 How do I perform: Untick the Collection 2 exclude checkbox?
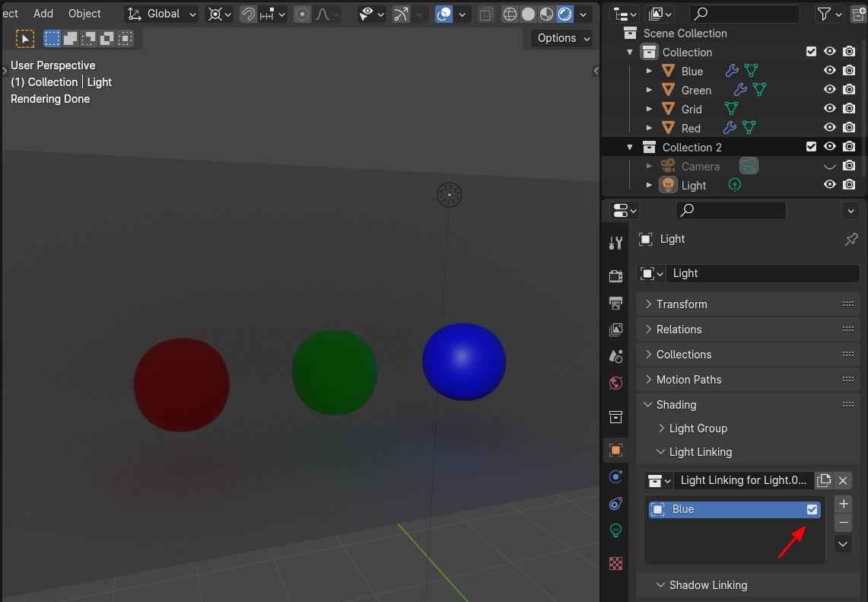pyautogui.click(x=811, y=147)
